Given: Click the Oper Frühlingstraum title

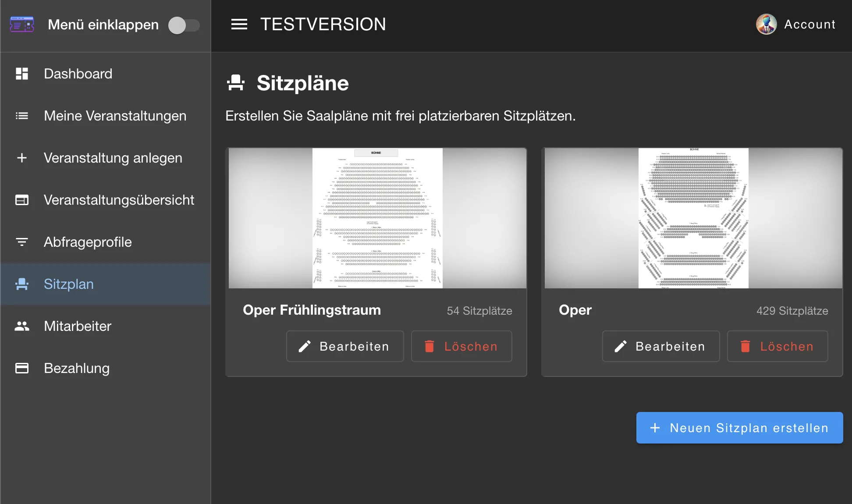Looking at the screenshot, I should 312,310.
